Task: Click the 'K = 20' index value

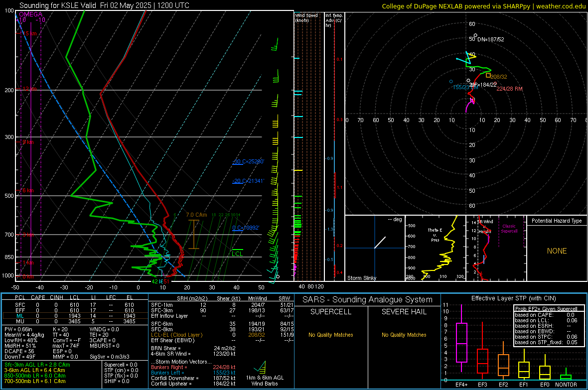Action: click(60, 329)
